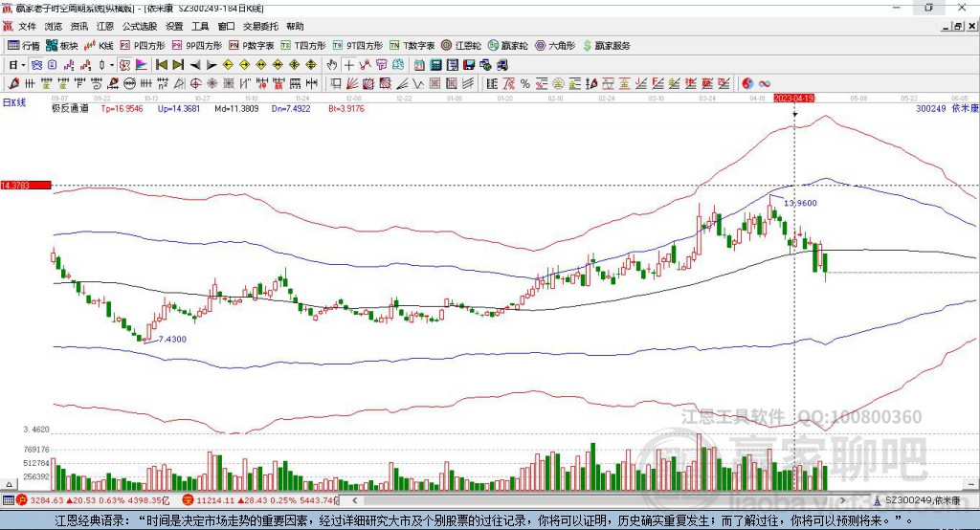This screenshot has height=530, width=980.
Task: Click the SZ300249,依米康 status bar entry
Action: [x=924, y=500]
